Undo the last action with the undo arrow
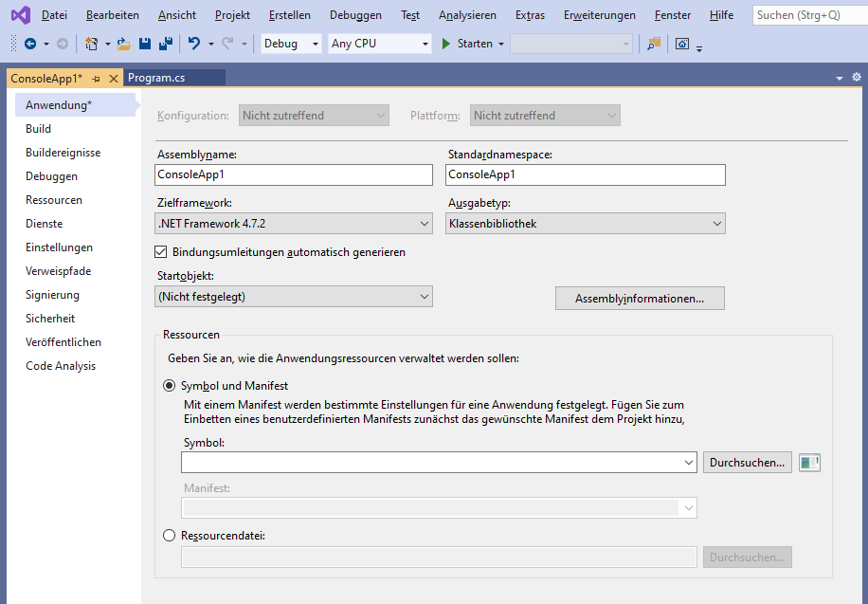The height and width of the screenshot is (604, 868). coord(194,44)
